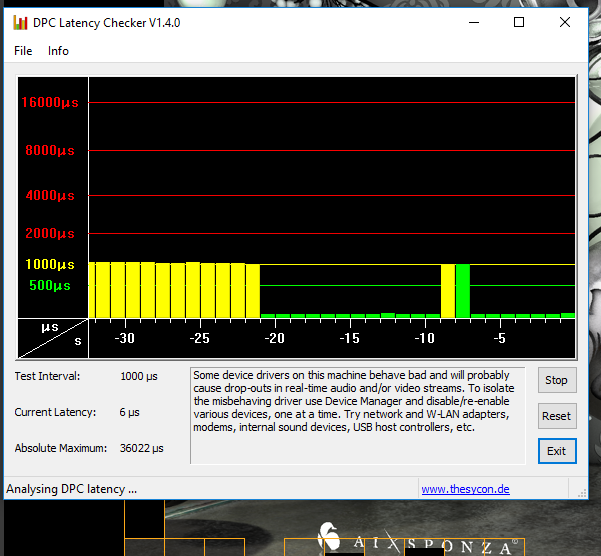601x556 pixels.
Task: Minimize the DPC Latency Checker window
Action: pyautogui.click(x=474, y=22)
